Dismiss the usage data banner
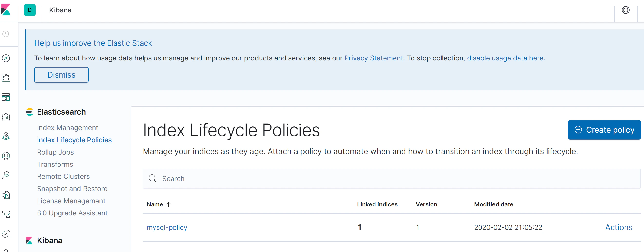Viewport: 644px width, 252px height. [61, 75]
